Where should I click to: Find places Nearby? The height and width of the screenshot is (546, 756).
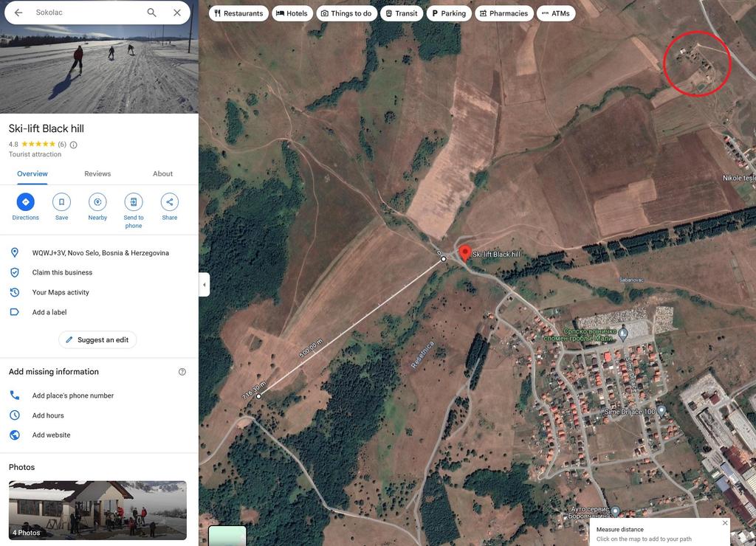tap(97, 202)
